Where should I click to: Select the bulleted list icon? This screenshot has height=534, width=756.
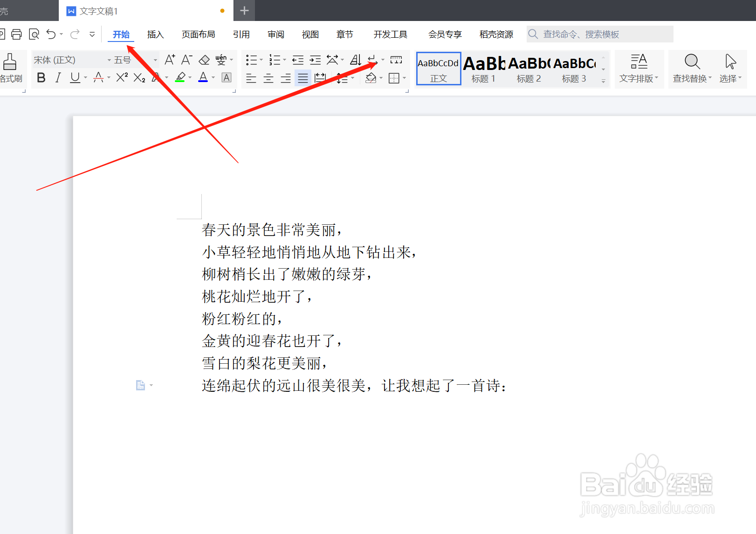click(251, 59)
